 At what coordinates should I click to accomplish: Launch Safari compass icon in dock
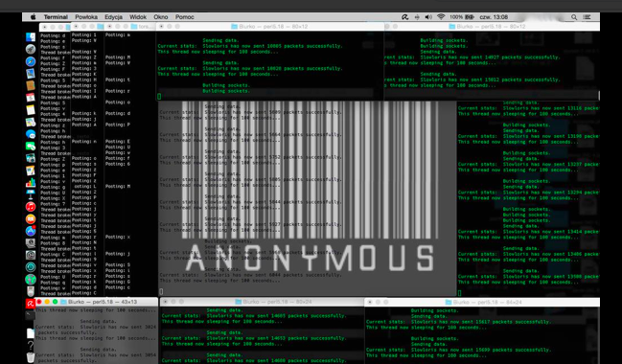[31, 61]
